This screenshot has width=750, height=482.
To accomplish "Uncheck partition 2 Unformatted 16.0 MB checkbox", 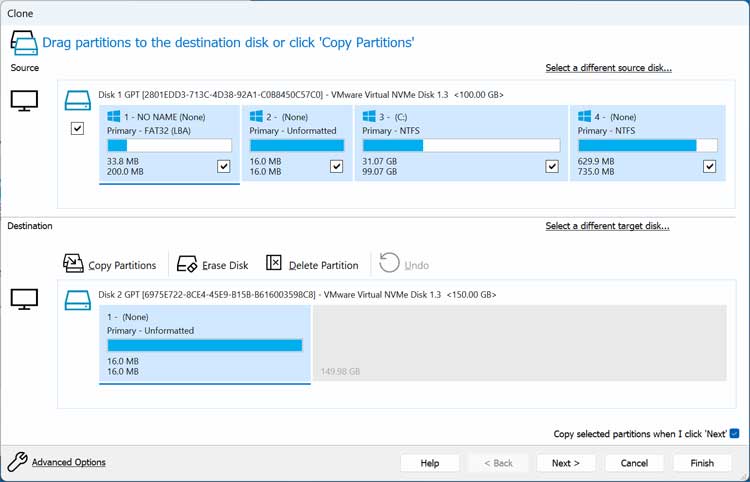I will 336,166.
